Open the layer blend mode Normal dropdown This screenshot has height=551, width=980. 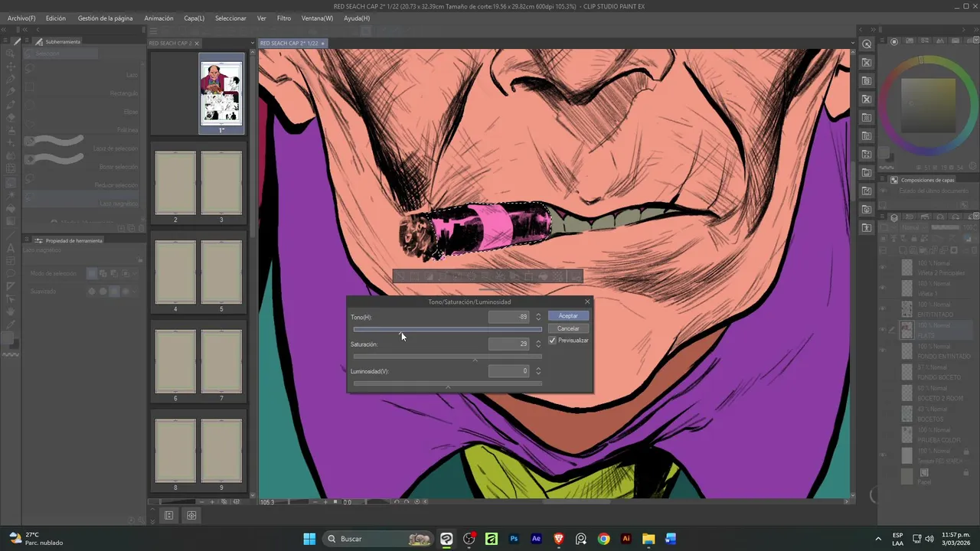click(x=913, y=227)
